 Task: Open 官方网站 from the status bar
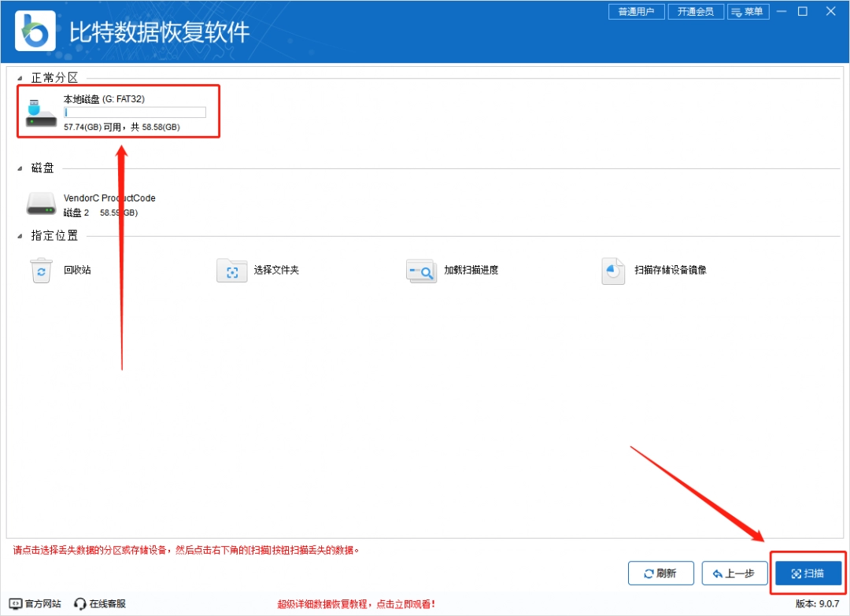click(35, 603)
